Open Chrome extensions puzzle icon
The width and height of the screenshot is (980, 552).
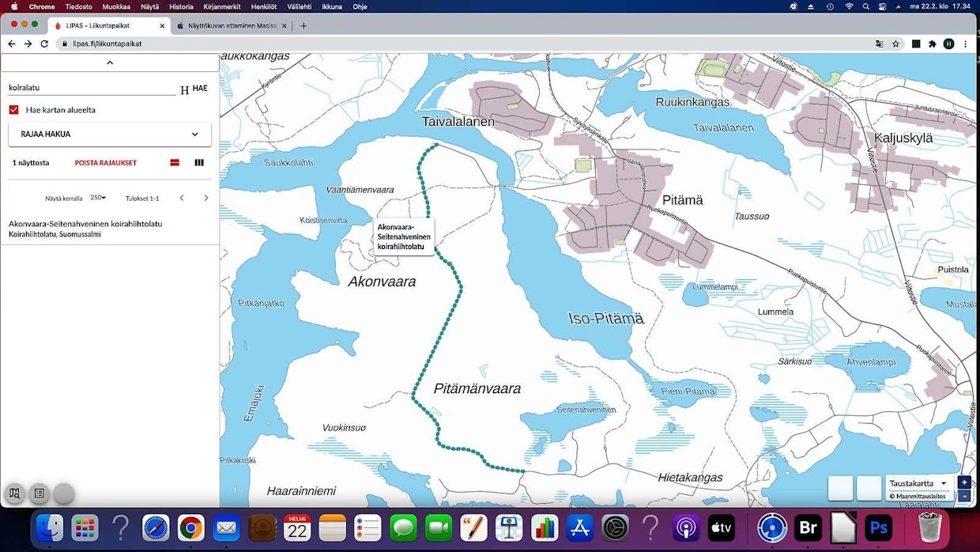[x=933, y=44]
